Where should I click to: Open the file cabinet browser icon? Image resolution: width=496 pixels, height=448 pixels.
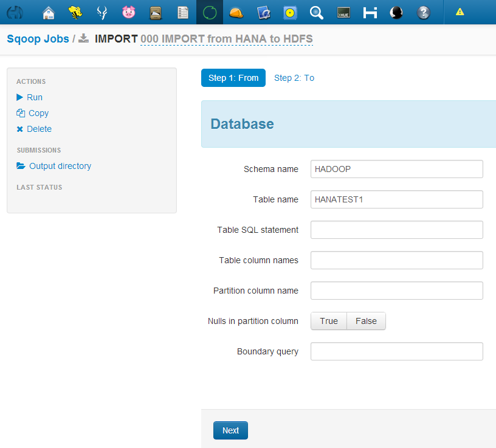click(x=156, y=13)
